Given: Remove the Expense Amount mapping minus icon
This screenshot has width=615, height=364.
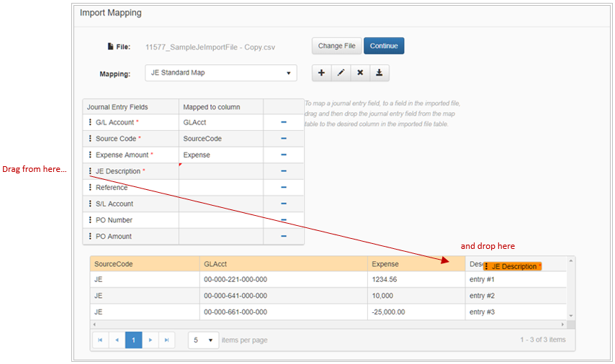Looking at the screenshot, I should 283,155.
